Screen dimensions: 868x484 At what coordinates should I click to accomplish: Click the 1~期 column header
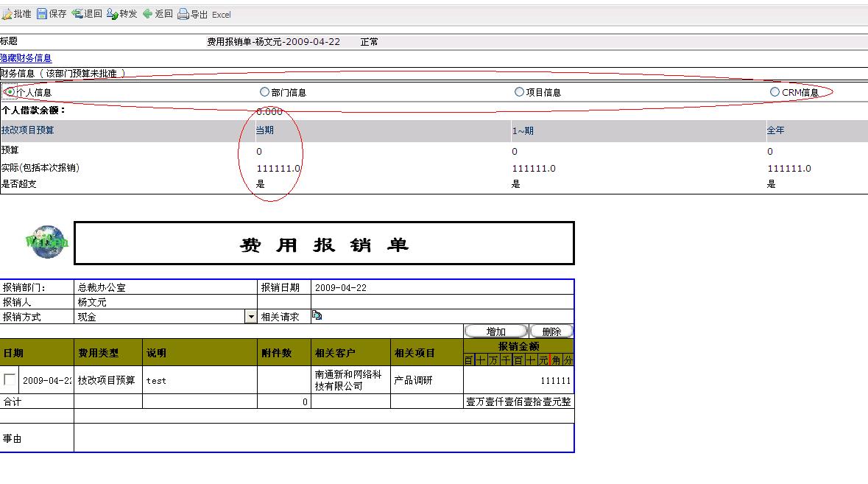pos(523,130)
